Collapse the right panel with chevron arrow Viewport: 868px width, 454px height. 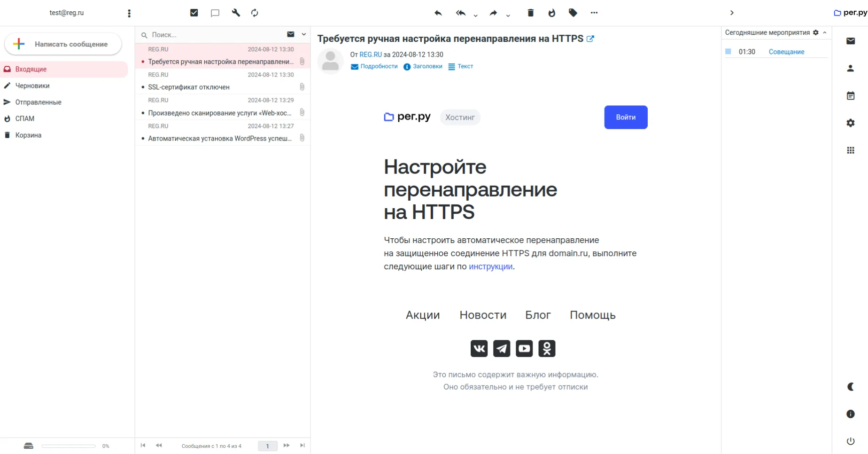click(732, 13)
